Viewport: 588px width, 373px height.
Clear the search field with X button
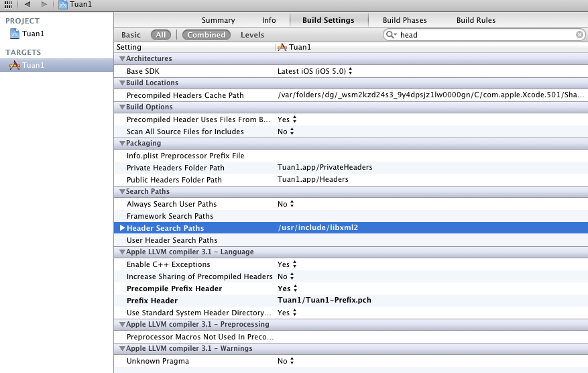tap(579, 35)
